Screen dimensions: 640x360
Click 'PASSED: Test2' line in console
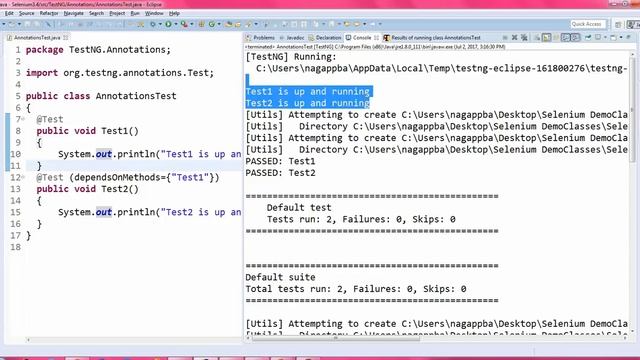tap(280, 173)
